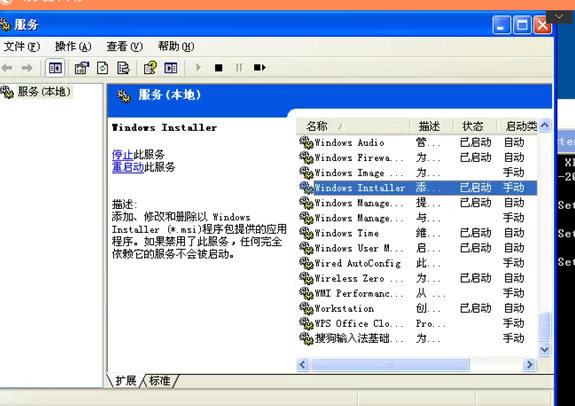
Task: Sort by the 状态 column header
Action: coord(475,126)
